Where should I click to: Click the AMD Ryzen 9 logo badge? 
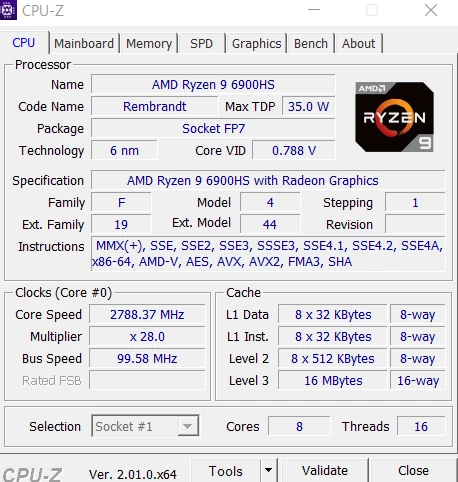394,117
